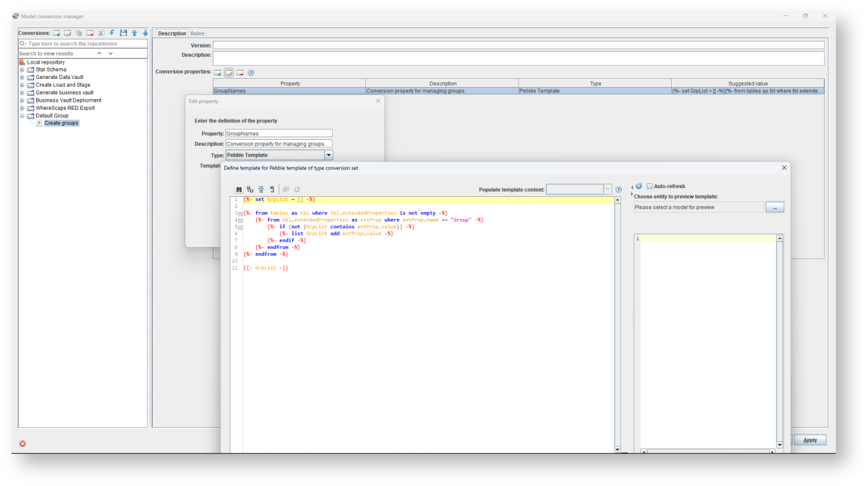Select the Description tab

coord(171,33)
